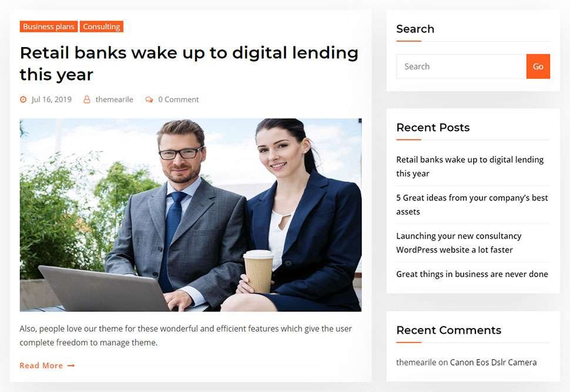Open the 0 Comment link

coord(178,99)
